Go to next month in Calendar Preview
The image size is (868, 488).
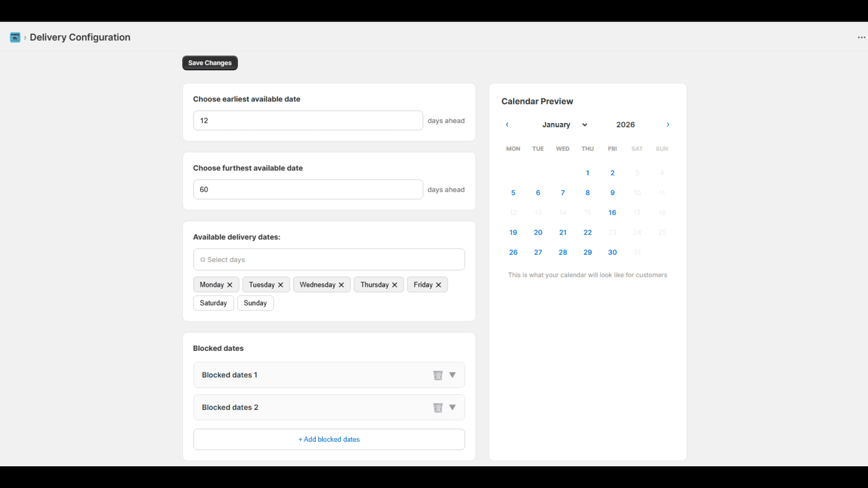pos(668,125)
